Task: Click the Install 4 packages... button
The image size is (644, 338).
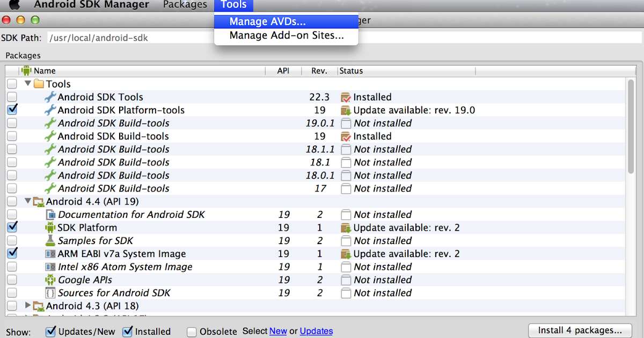Action: (x=581, y=330)
